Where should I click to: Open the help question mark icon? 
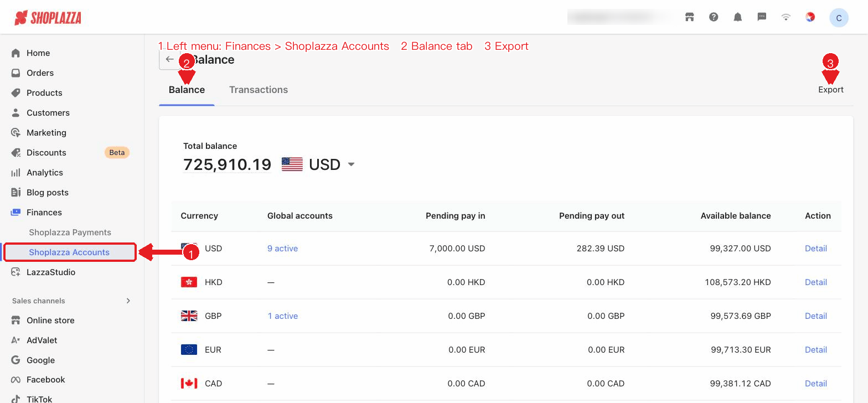click(x=714, y=17)
